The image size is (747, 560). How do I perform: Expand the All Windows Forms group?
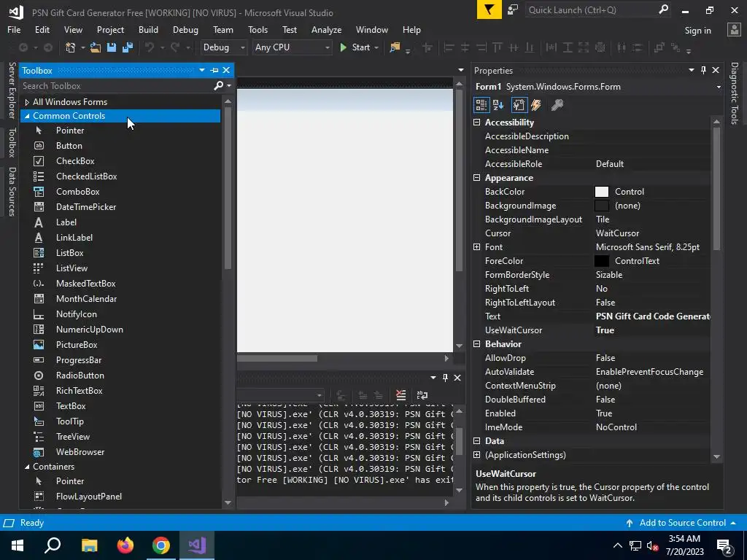pos(27,102)
